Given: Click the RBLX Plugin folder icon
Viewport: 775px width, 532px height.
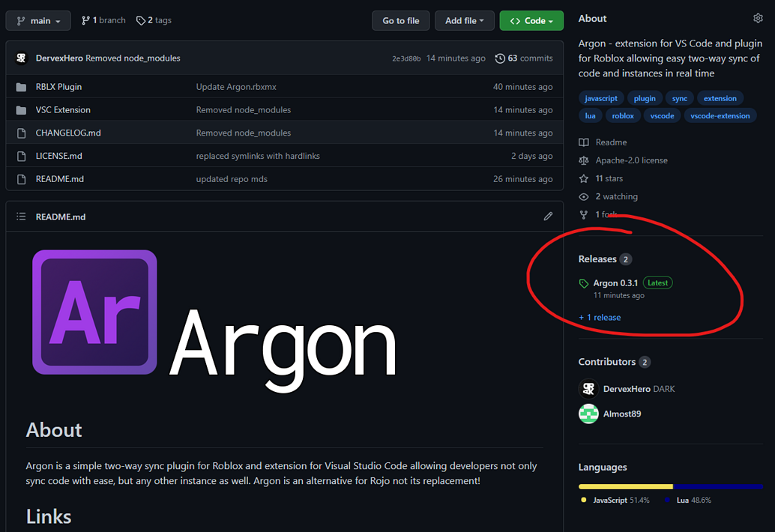Looking at the screenshot, I should pyautogui.click(x=21, y=86).
